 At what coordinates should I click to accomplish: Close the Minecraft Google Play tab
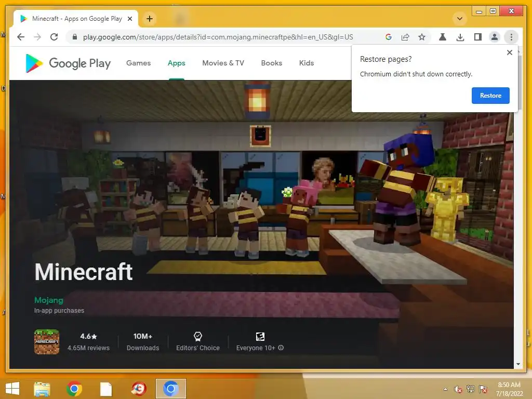point(129,19)
